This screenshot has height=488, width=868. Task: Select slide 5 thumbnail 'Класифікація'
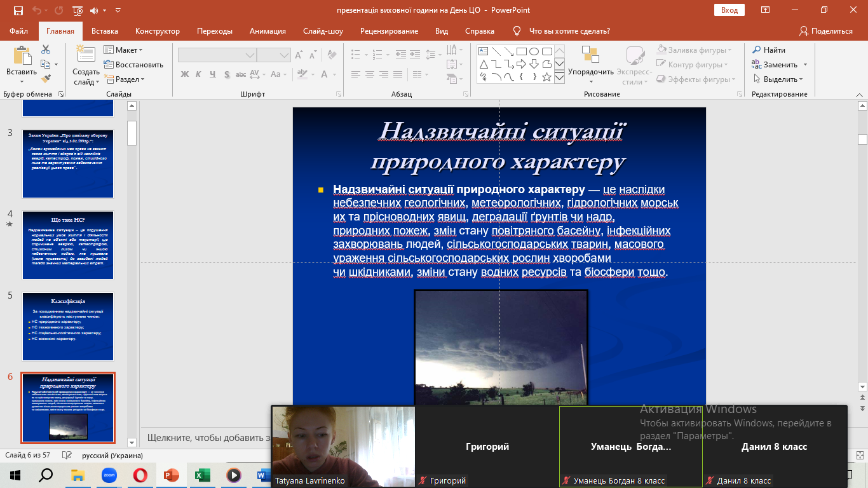pyautogui.click(x=68, y=327)
